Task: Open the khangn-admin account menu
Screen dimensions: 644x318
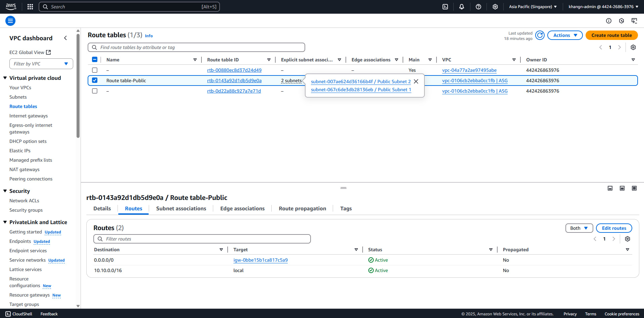Action: tap(603, 7)
